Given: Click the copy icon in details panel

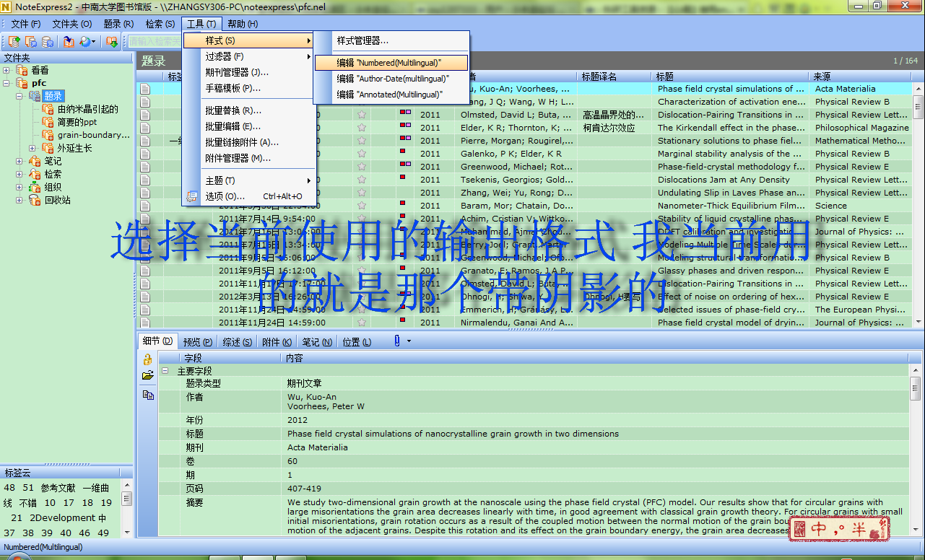Looking at the screenshot, I should (x=148, y=395).
